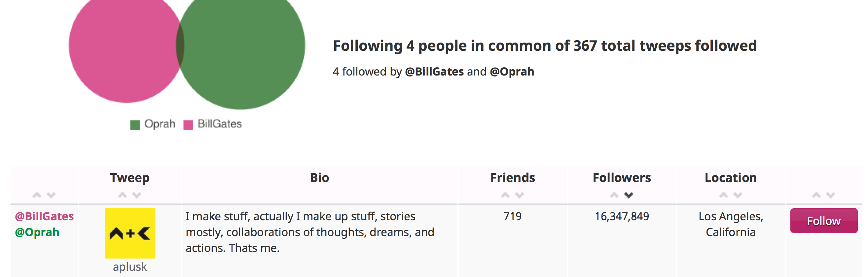
Task: Sort Tweep column descending arrow
Action: [x=136, y=195]
